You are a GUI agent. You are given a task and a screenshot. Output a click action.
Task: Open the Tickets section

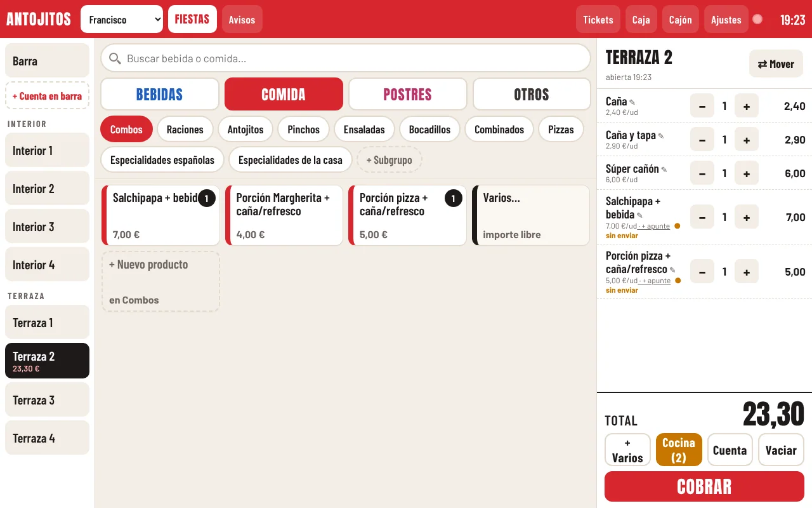[x=598, y=19]
